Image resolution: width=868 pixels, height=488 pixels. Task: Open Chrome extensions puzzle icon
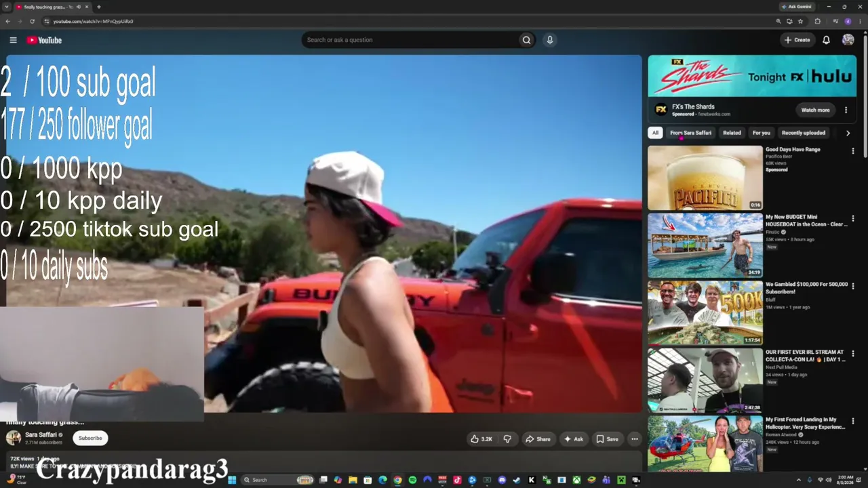[817, 21]
